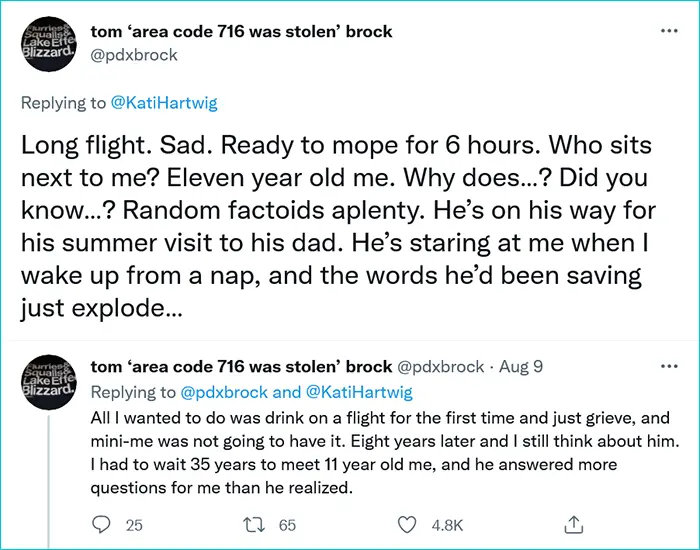The height and width of the screenshot is (550, 700).
Task: Open the top tweet author's display name
Action: 241,32
